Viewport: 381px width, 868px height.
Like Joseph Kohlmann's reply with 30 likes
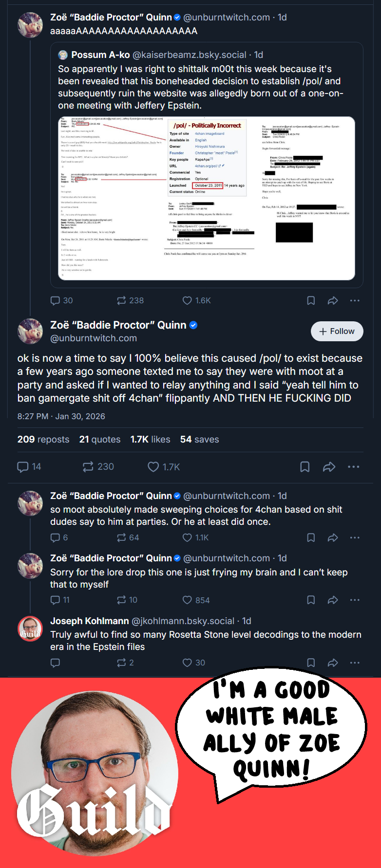tap(193, 663)
